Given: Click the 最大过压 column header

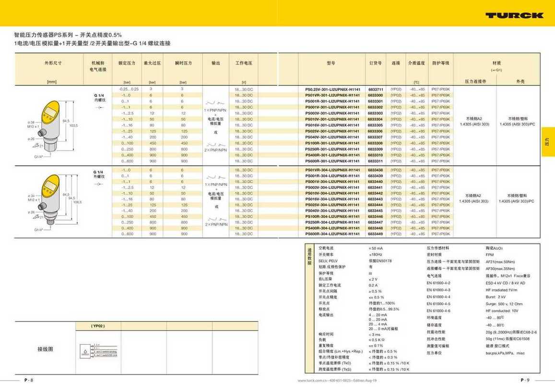Looking at the screenshot, I should point(152,63).
